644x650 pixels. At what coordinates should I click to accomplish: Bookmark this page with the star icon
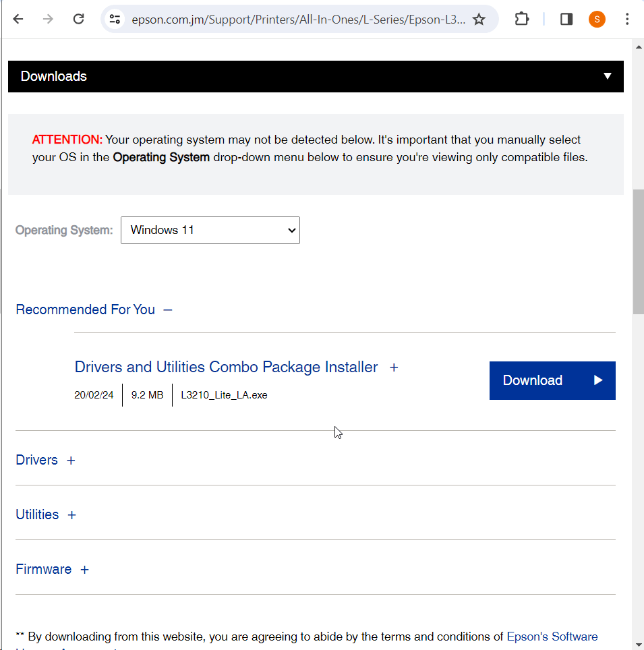point(479,19)
